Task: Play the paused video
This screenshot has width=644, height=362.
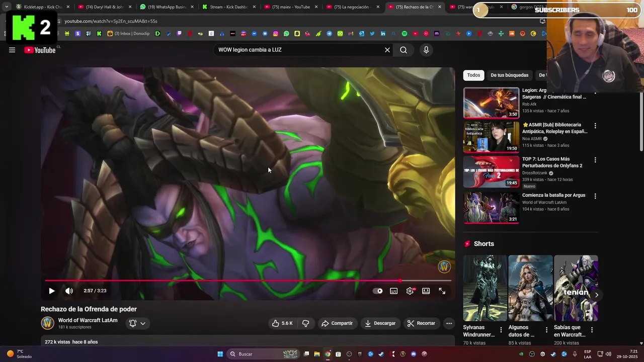Action: [51, 291]
